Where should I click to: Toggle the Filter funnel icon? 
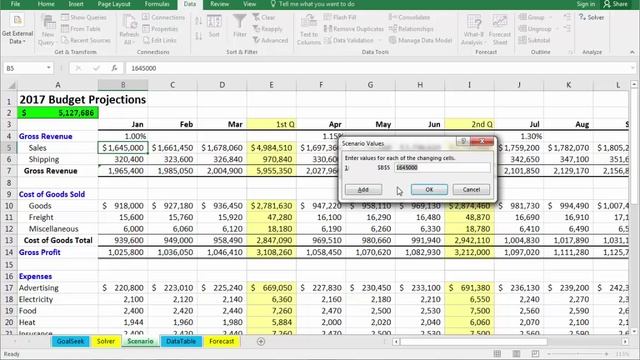tap(240, 26)
